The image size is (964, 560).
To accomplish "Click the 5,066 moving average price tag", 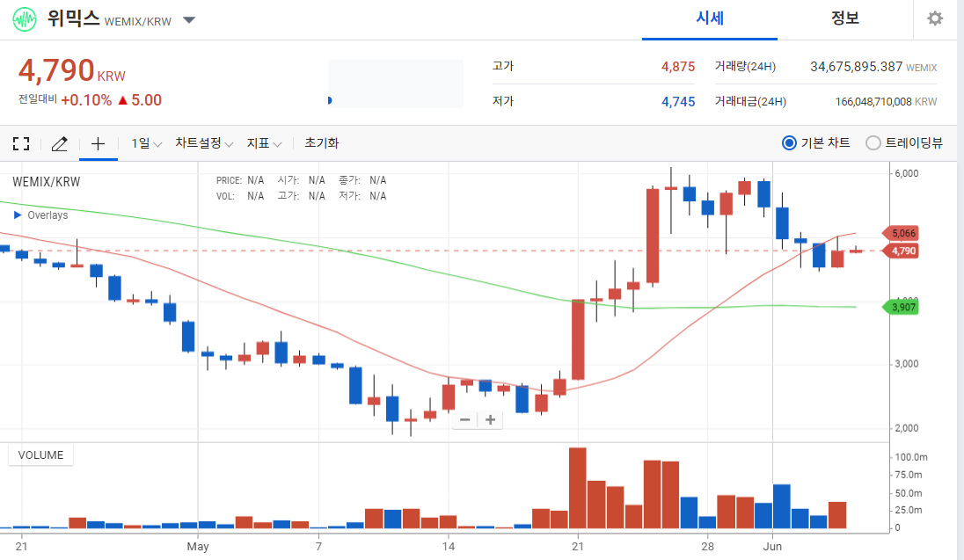I will 901,234.
